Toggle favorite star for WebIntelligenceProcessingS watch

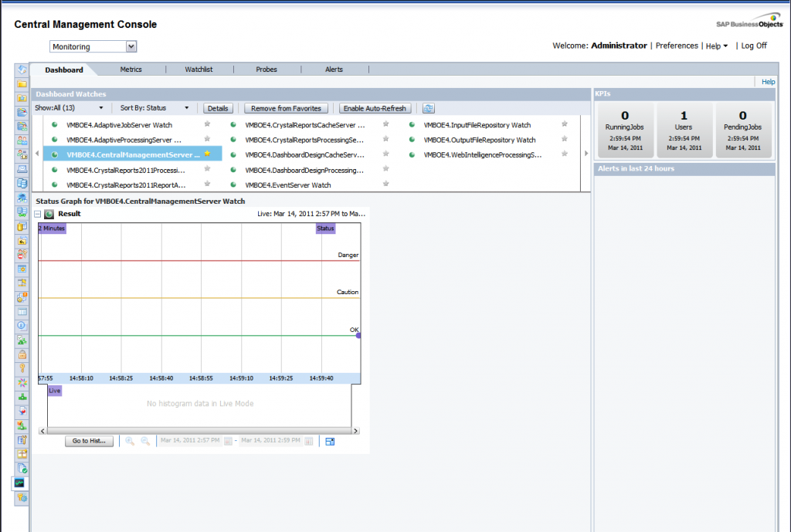[565, 154]
